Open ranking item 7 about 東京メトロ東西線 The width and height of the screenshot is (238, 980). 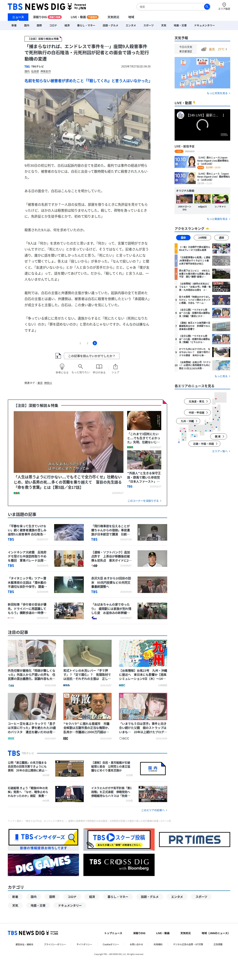point(202,326)
